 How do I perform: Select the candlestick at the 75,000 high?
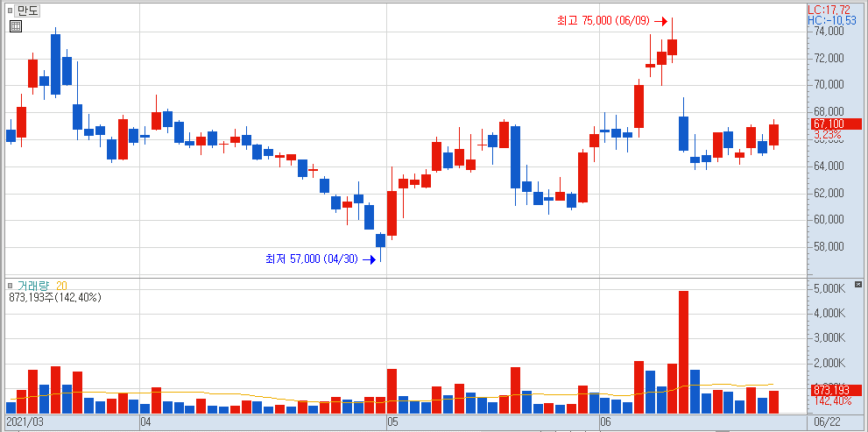tap(672, 47)
